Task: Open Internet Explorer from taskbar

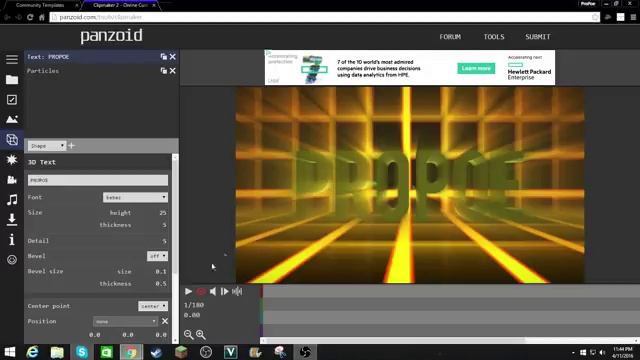Action: [32, 352]
